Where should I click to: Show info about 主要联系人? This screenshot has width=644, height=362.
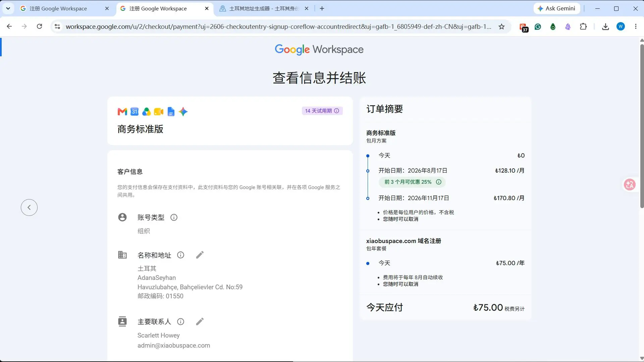[x=180, y=322]
